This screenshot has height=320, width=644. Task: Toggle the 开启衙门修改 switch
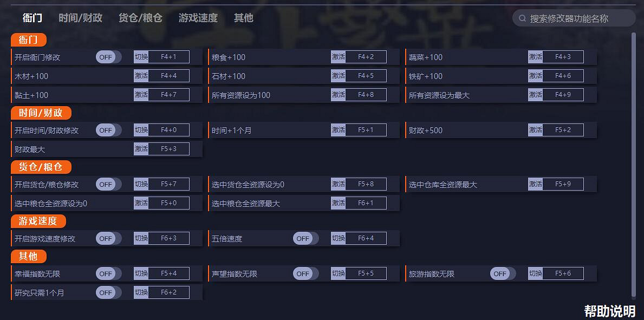(108, 57)
